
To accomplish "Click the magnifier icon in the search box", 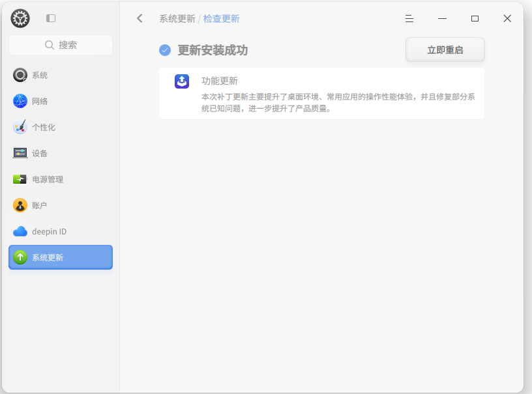I will 50,45.
